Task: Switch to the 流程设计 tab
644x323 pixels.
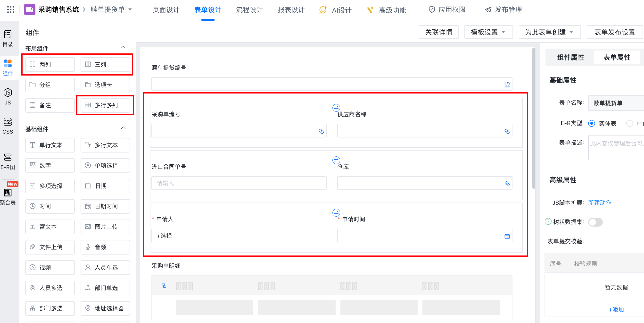Action: 249,10
